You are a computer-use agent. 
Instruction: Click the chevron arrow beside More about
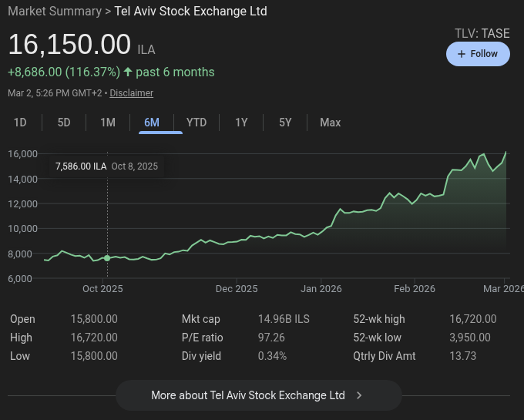click(359, 395)
